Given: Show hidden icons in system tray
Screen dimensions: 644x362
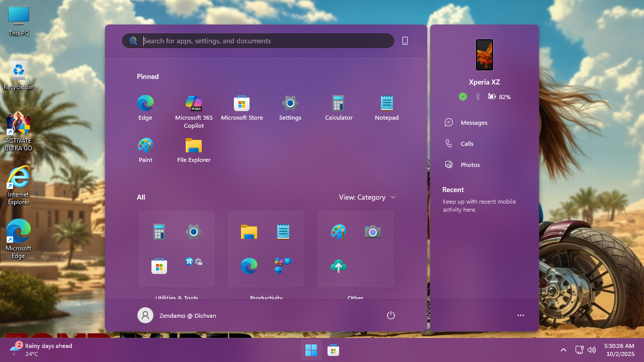Looking at the screenshot, I should point(563,350).
